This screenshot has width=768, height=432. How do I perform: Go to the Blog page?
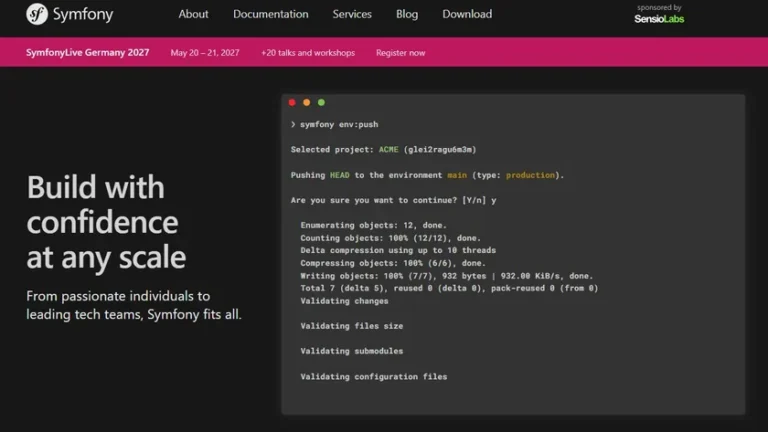tap(407, 14)
